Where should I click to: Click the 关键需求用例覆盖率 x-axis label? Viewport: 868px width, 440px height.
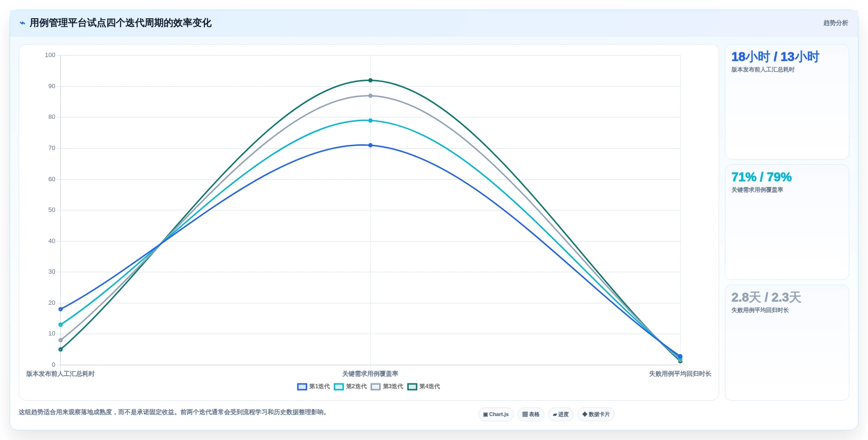coord(370,374)
